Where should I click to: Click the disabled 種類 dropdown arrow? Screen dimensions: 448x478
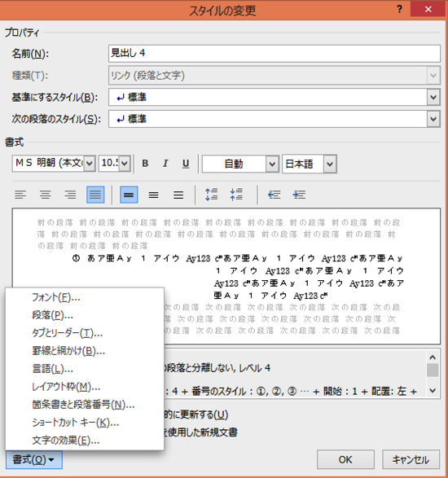pyautogui.click(x=433, y=75)
